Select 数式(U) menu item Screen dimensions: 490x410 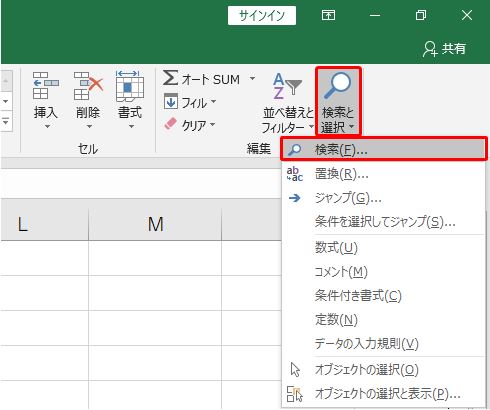click(384, 248)
